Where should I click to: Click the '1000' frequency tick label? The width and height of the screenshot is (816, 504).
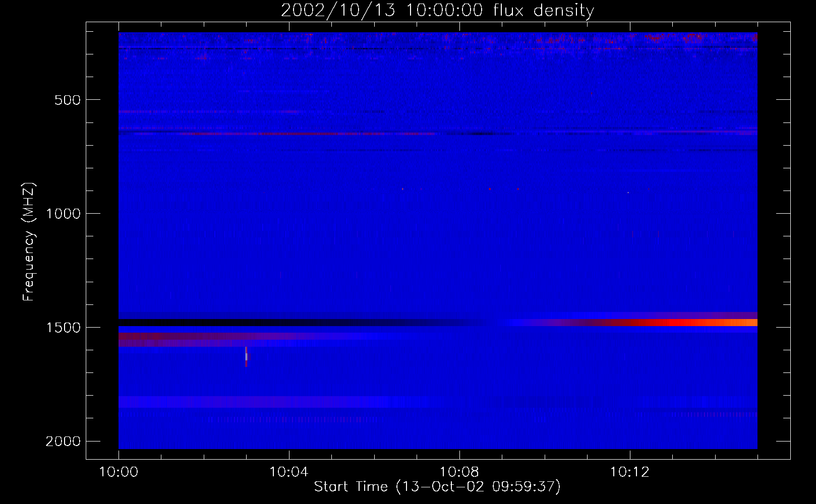[63, 214]
